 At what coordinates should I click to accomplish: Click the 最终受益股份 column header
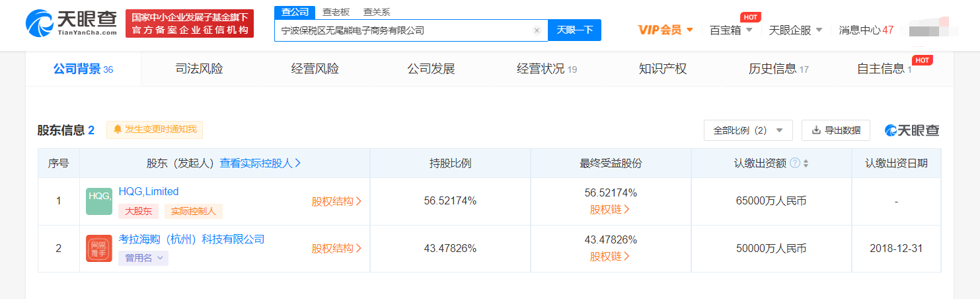tap(611, 163)
